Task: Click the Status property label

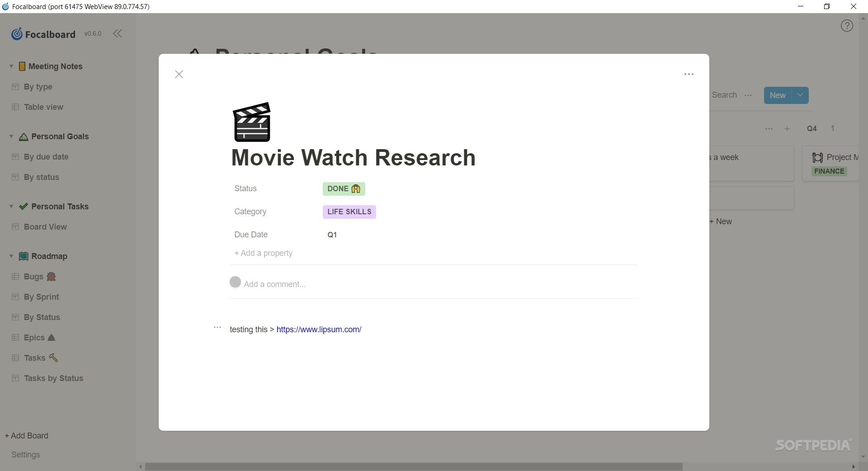Action: [245, 188]
